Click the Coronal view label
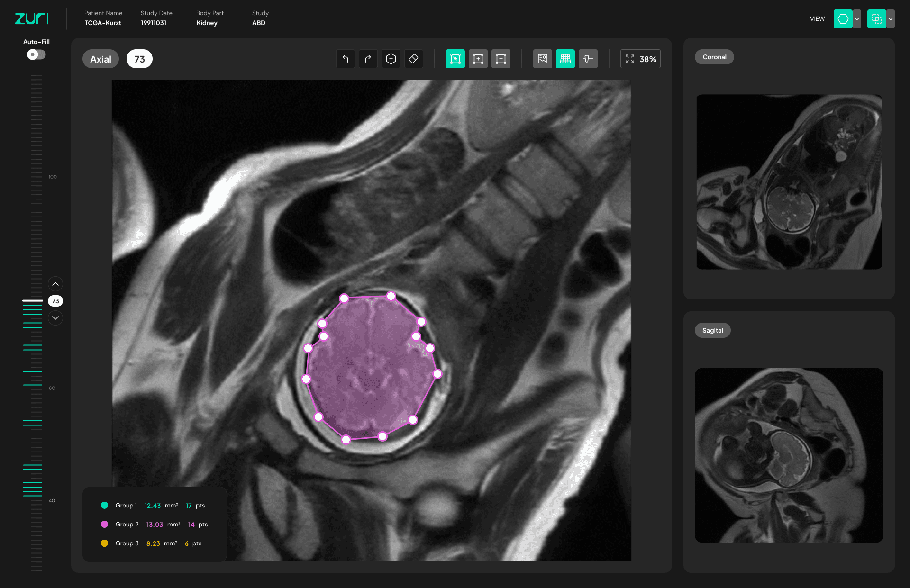Screen dimensions: 910x588 pyautogui.click(x=714, y=57)
